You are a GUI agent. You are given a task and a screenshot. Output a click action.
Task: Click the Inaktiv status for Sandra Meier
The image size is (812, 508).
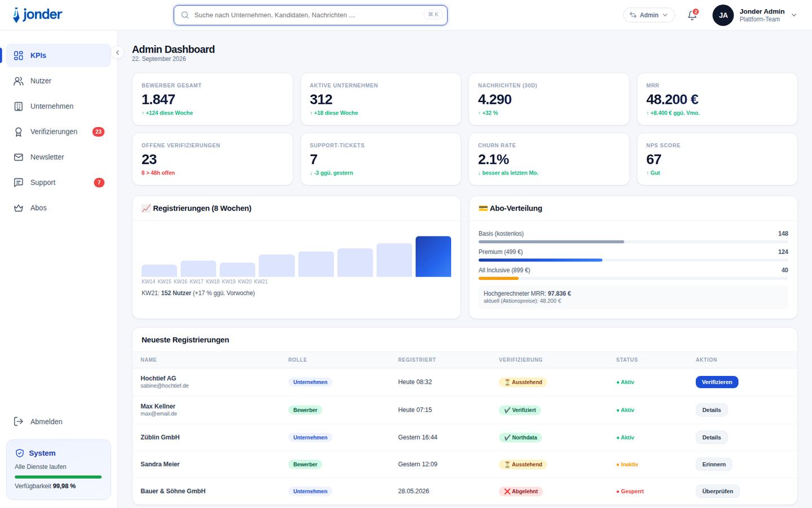click(x=628, y=465)
